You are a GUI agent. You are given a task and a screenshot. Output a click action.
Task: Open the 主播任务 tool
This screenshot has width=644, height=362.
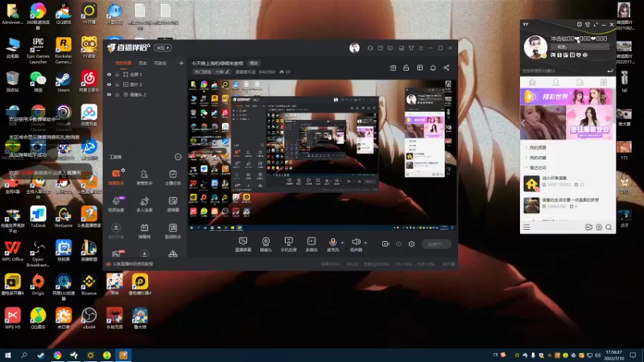point(173,177)
